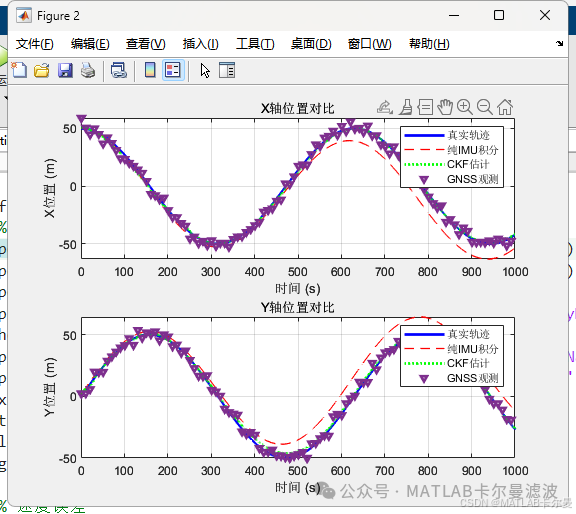The height and width of the screenshot is (514, 576).
Task: Restore view with home icon
Action: pyautogui.click(x=505, y=107)
